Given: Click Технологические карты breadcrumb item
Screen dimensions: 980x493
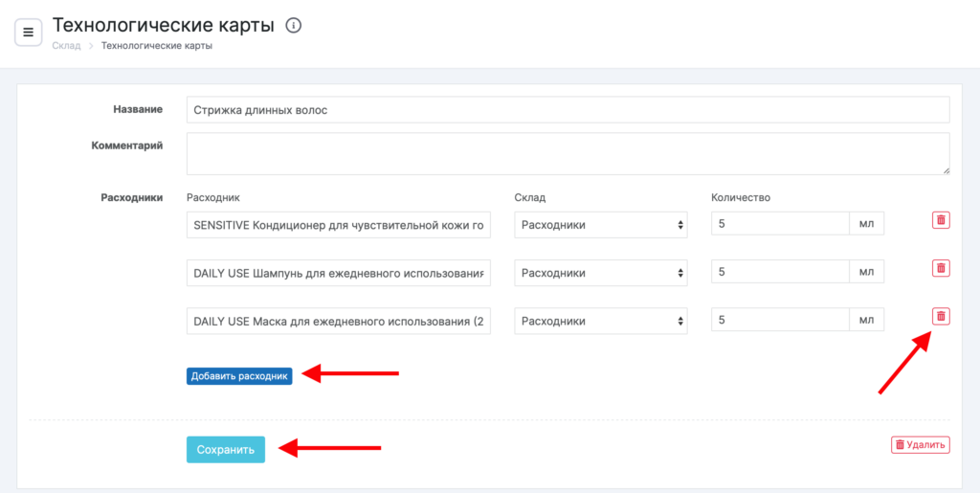Looking at the screenshot, I should [x=156, y=46].
